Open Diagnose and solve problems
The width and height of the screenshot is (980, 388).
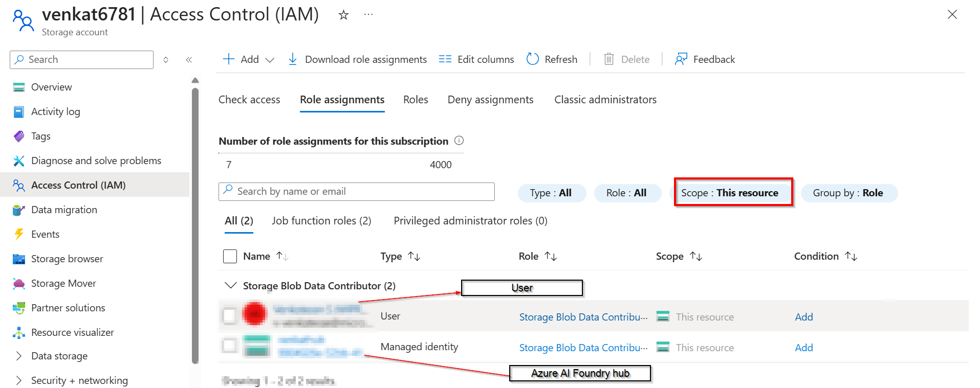click(95, 161)
